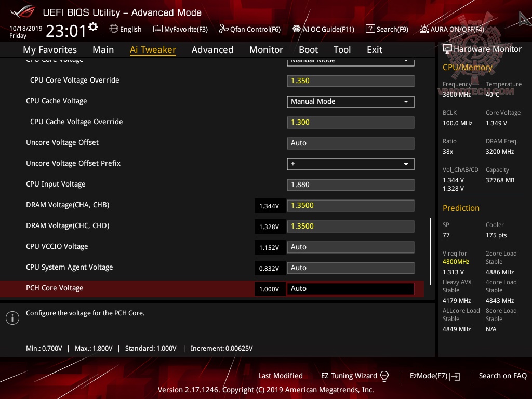Viewport: 532px width, 399px height.
Task: Open the Boot menu
Action: click(x=308, y=49)
